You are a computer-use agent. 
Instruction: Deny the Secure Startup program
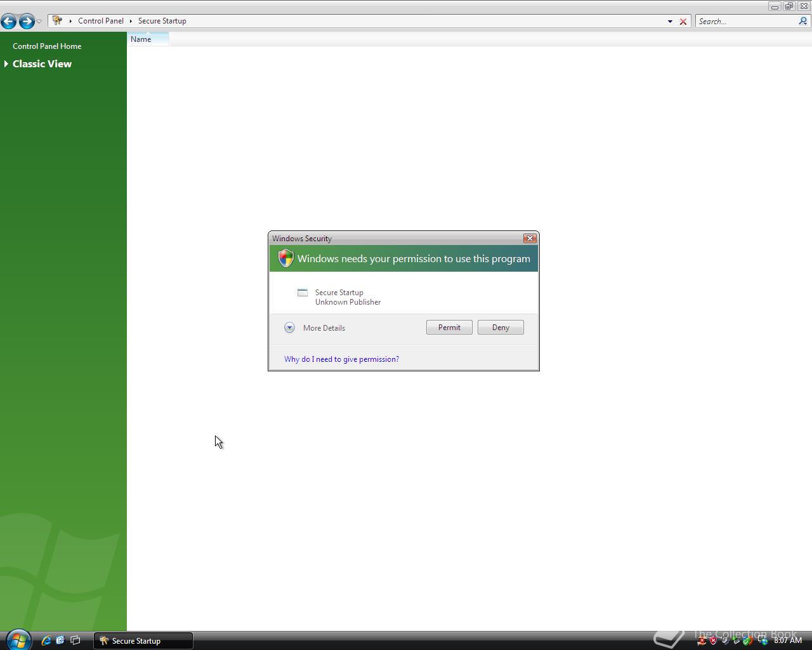pos(501,328)
